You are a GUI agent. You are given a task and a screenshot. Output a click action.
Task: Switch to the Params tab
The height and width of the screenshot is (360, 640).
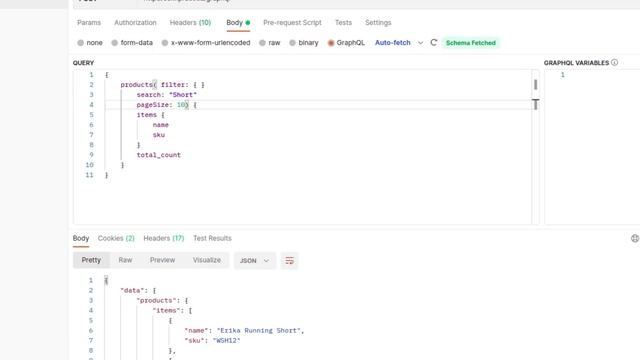pos(89,22)
